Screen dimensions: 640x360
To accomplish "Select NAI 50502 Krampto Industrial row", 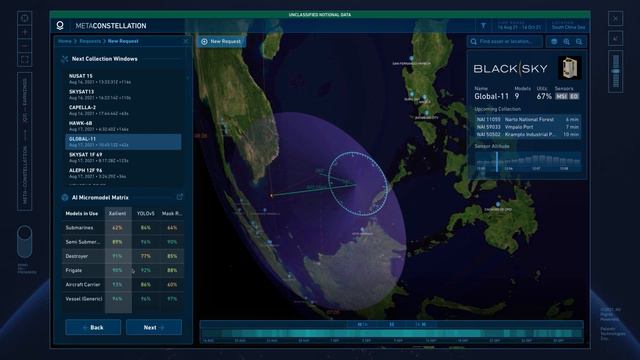I will point(527,134).
